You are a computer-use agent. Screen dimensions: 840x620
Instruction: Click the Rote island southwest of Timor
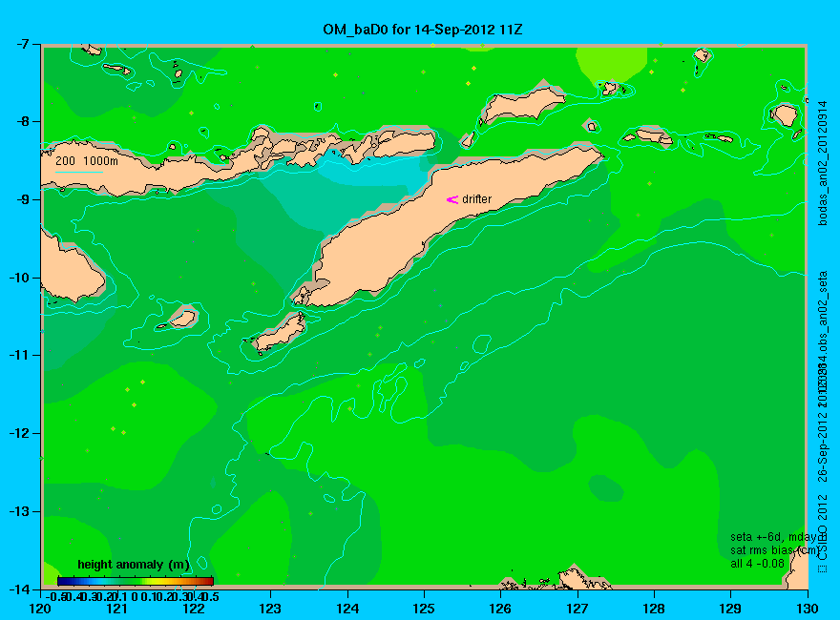click(x=281, y=332)
